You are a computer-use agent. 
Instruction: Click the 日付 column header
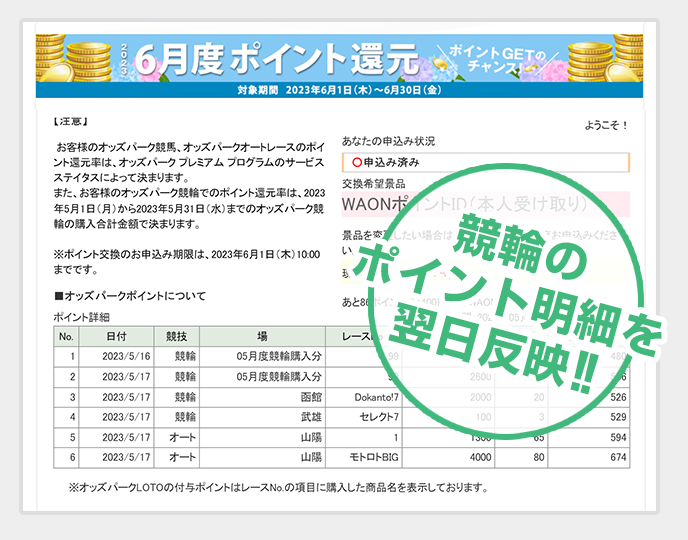coord(116,336)
